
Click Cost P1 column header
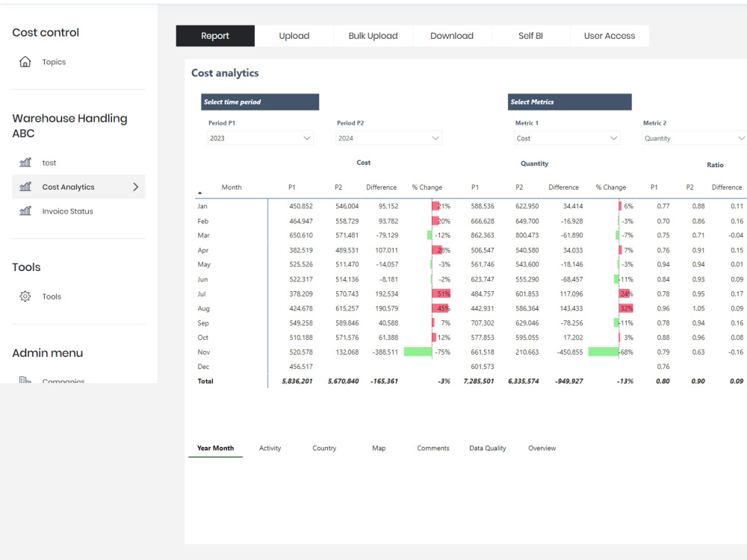(291, 187)
